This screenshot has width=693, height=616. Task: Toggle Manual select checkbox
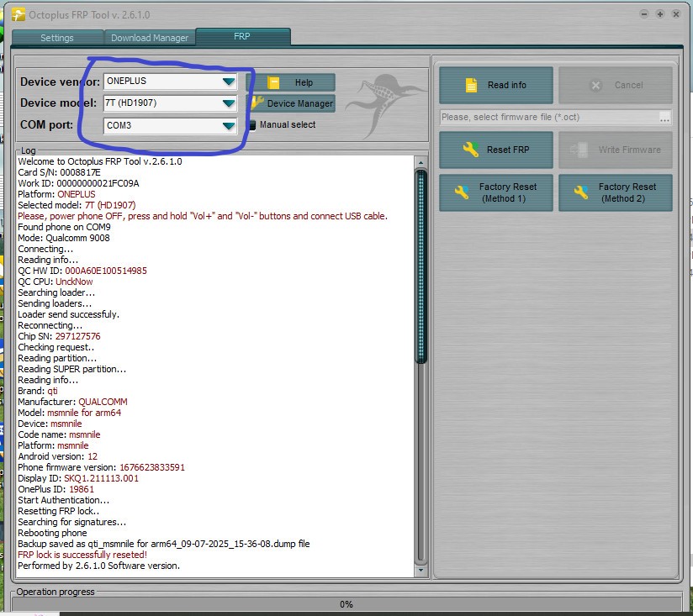[x=252, y=125]
